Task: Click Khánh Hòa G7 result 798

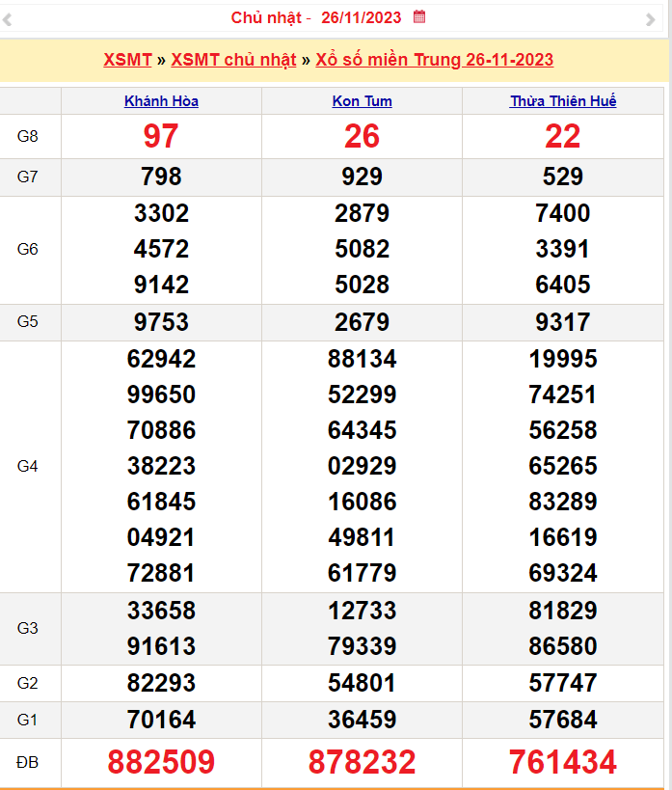Action: point(161,177)
